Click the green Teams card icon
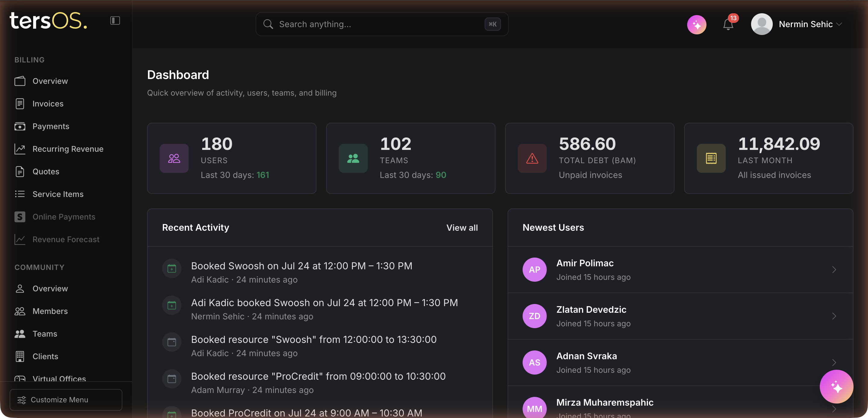 click(x=353, y=158)
